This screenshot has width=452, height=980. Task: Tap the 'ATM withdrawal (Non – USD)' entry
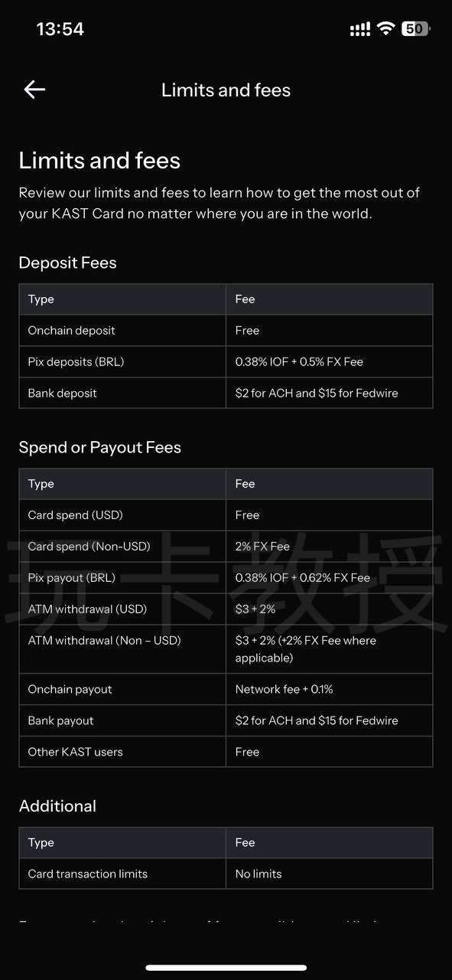(x=105, y=641)
